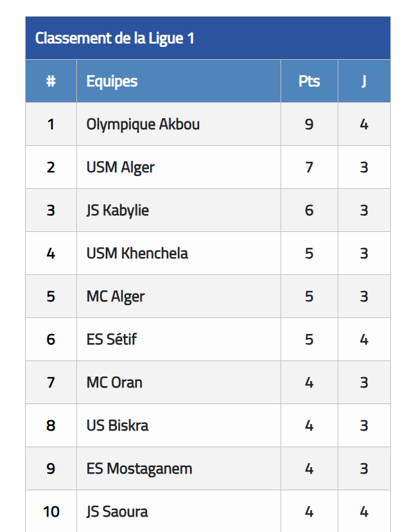
Task: Click the Classement de la Ligue 1 title
Action: (115, 38)
